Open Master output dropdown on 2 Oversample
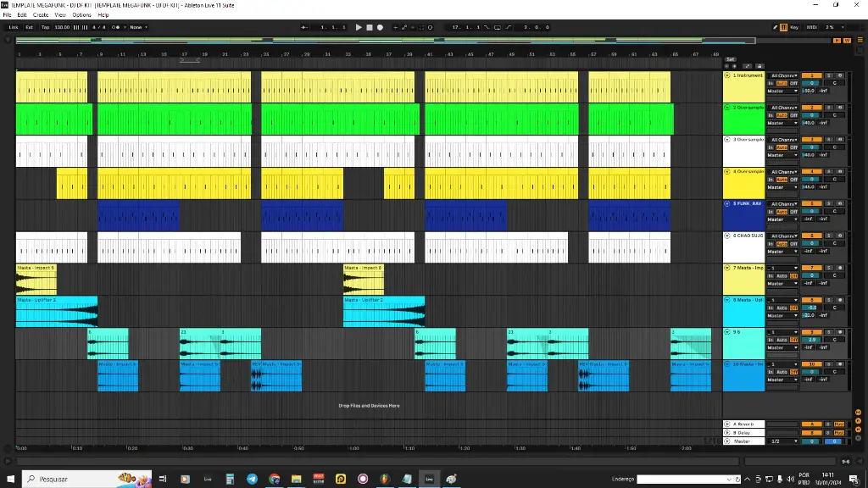Image resolution: width=868 pixels, height=488 pixels. [782, 123]
